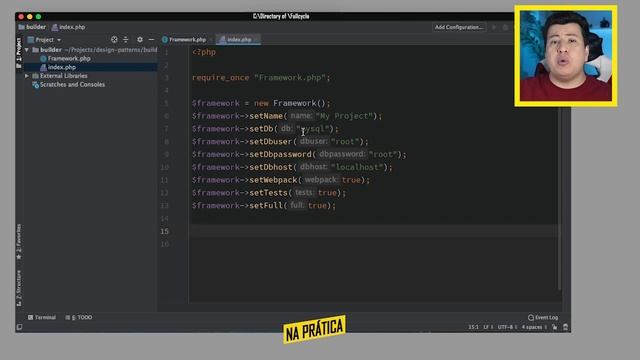Hide the Project panel with minus icon
This screenshot has height=360, width=640.
pyautogui.click(x=151, y=40)
